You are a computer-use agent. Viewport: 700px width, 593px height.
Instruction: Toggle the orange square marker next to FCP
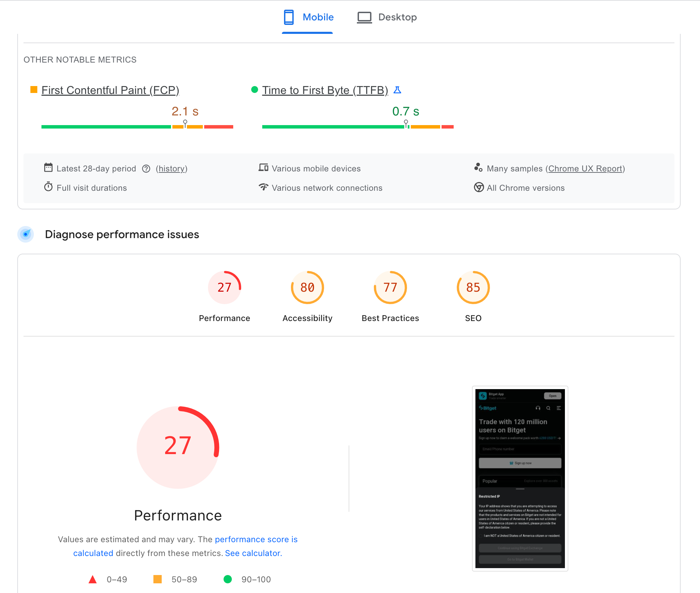point(34,90)
